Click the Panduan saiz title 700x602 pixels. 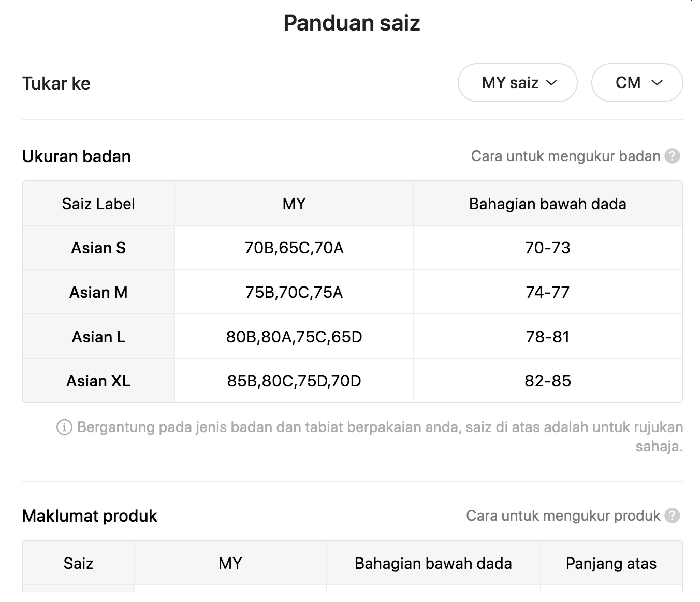(x=352, y=23)
